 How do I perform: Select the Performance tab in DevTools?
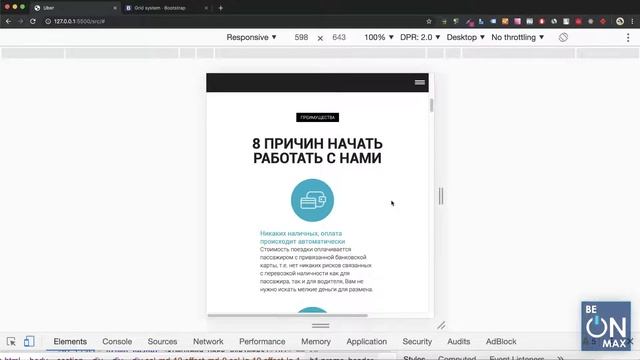pyautogui.click(x=262, y=342)
